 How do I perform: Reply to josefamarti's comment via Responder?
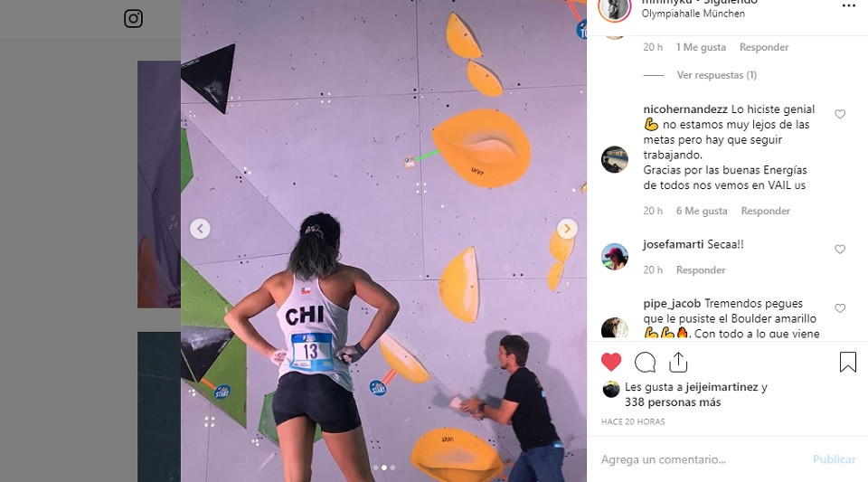700,270
